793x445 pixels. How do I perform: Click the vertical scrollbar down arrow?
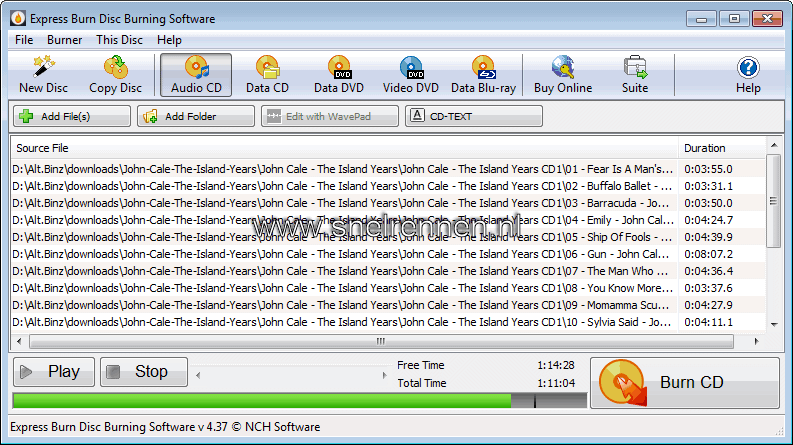point(774,324)
